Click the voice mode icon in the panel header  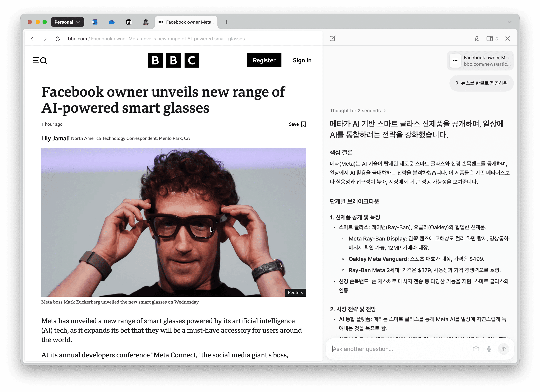(x=477, y=39)
